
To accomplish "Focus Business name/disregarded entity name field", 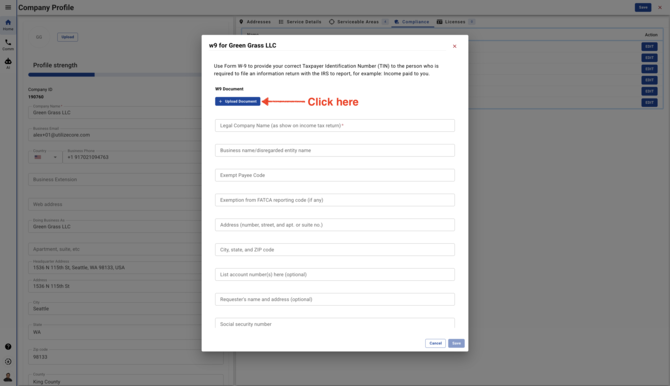I will [335, 150].
